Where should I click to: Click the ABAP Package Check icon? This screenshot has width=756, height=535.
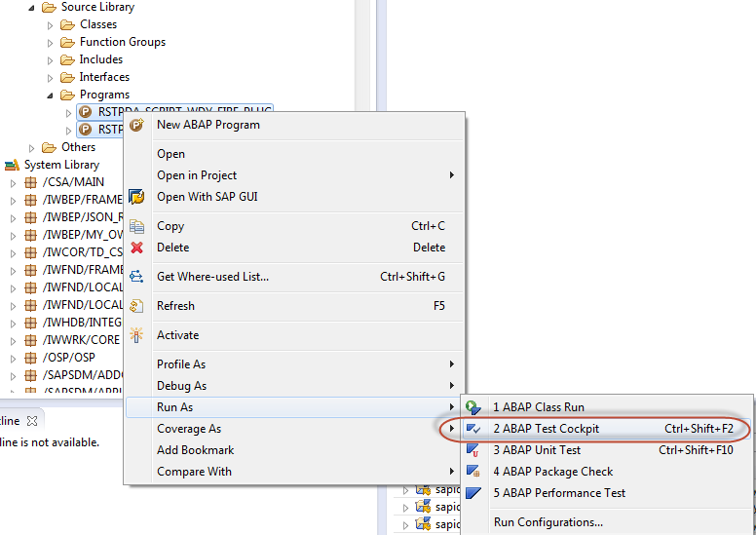473,472
